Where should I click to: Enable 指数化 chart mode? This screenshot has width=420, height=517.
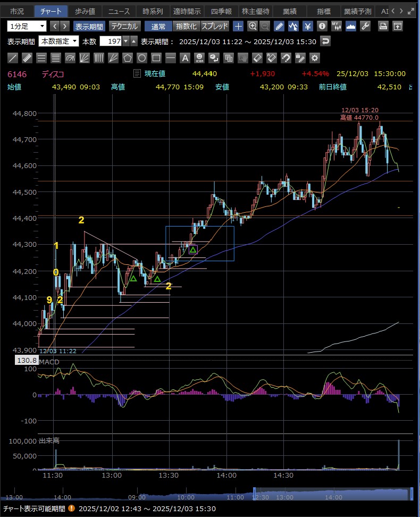(x=186, y=26)
